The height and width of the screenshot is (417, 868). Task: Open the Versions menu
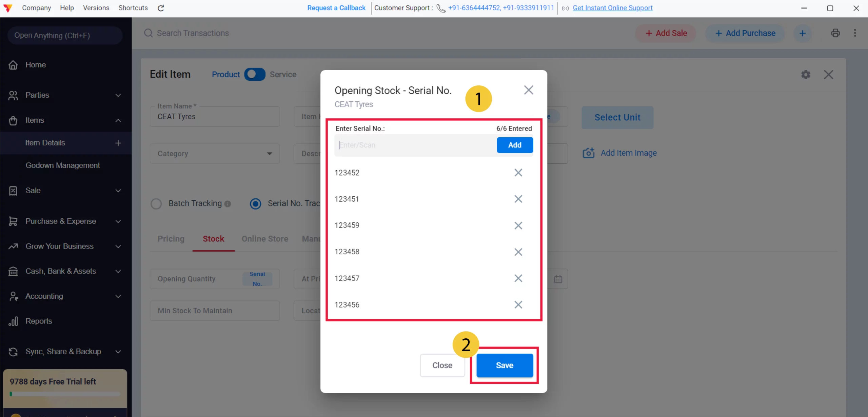(x=96, y=8)
